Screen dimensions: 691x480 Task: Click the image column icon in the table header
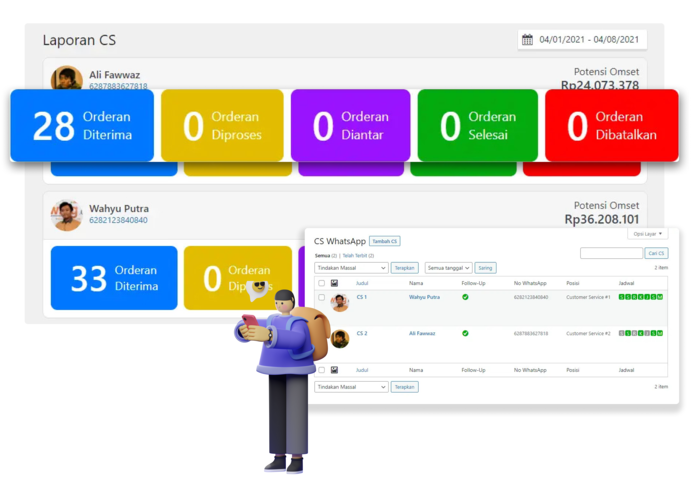334,283
